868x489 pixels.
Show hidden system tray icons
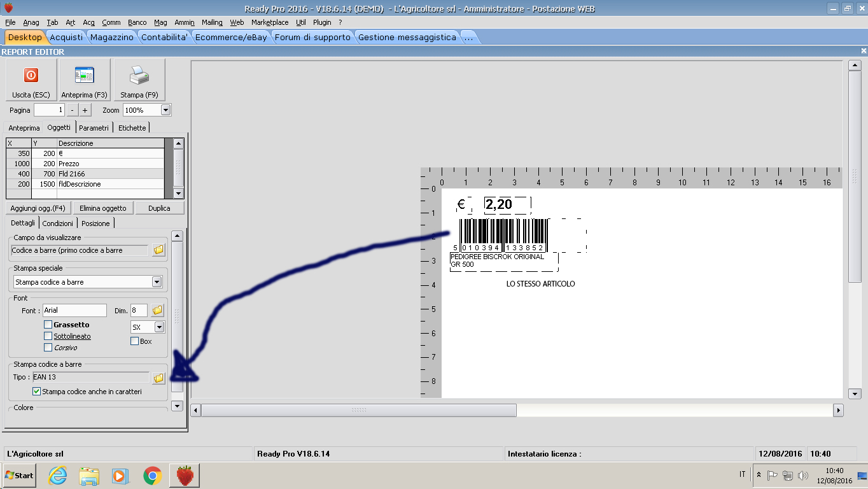tap(759, 475)
